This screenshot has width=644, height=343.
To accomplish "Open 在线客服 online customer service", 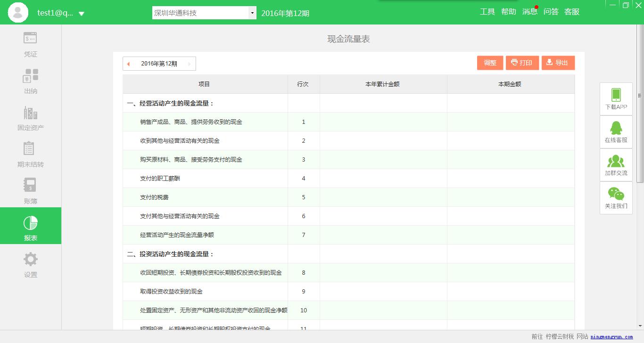I will pos(616,131).
